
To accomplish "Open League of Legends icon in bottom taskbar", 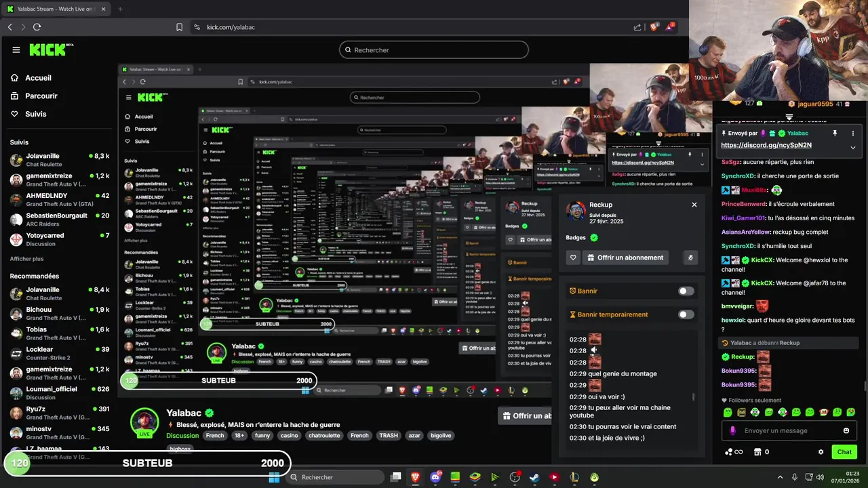I will coord(574,477).
